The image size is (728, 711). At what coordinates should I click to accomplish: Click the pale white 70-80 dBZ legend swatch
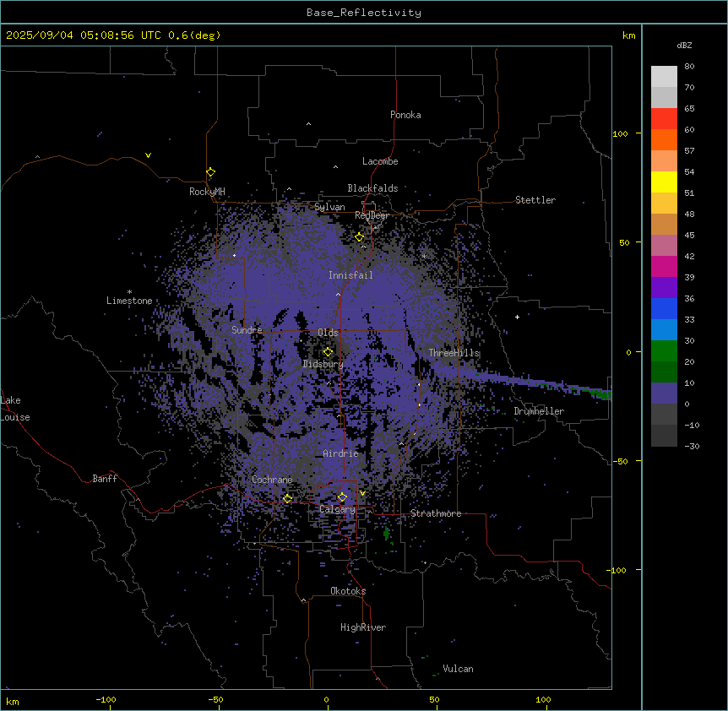click(664, 77)
